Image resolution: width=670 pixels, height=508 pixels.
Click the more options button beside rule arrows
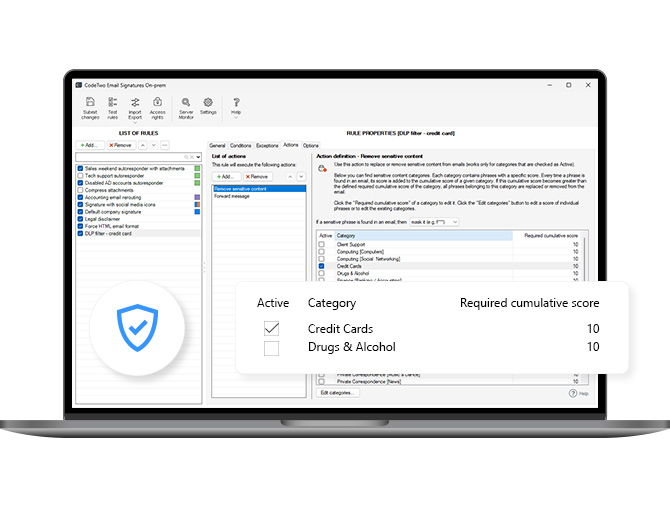pos(164,145)
